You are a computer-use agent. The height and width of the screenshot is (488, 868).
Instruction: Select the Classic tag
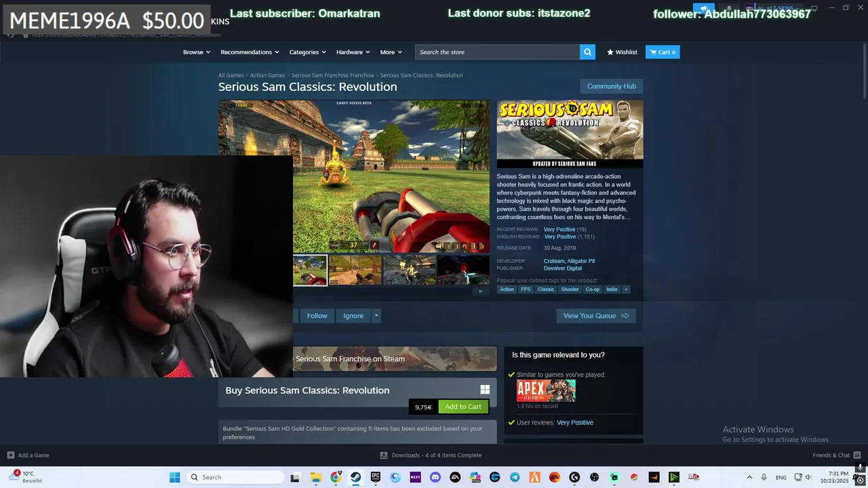click(546, 289)
